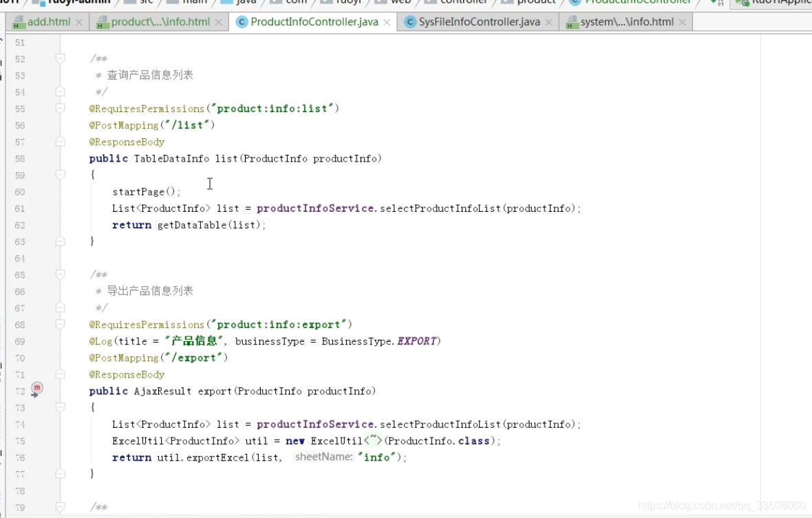Switch to the add.html editor tab
Screen dimensions: 812x518
tap(49, 22)
